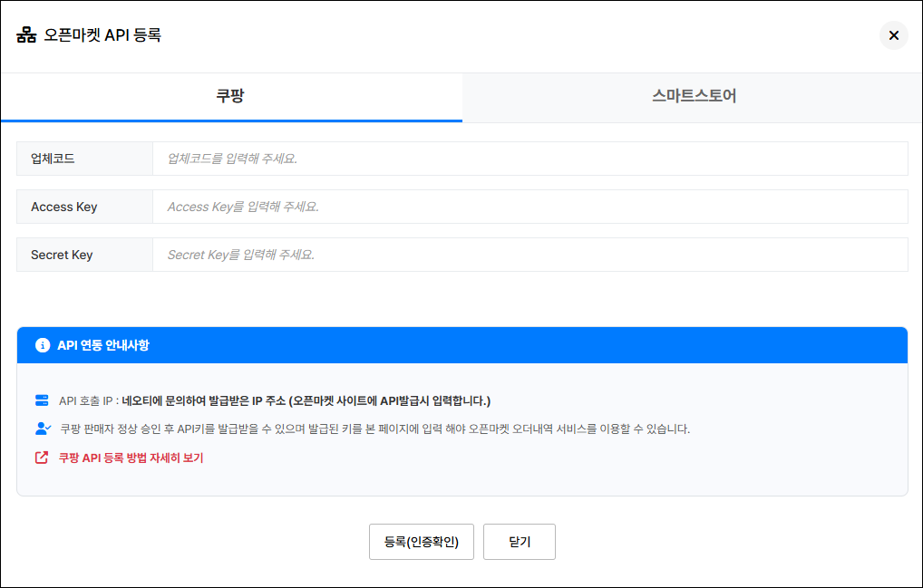
Task: Click the user-check icon beside 쿠팡 판매자 notice
Action: pyautogui.click(x=42, y=429)
